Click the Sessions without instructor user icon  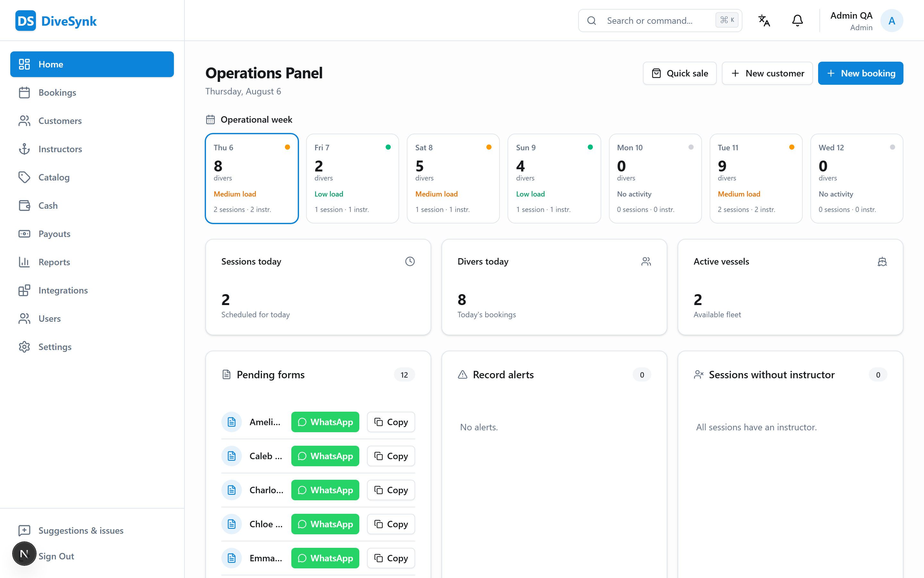699,375
